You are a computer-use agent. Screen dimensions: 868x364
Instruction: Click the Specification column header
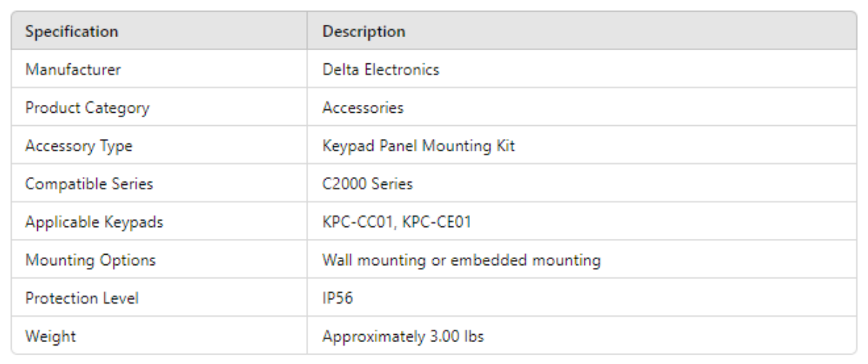point(71,32)
